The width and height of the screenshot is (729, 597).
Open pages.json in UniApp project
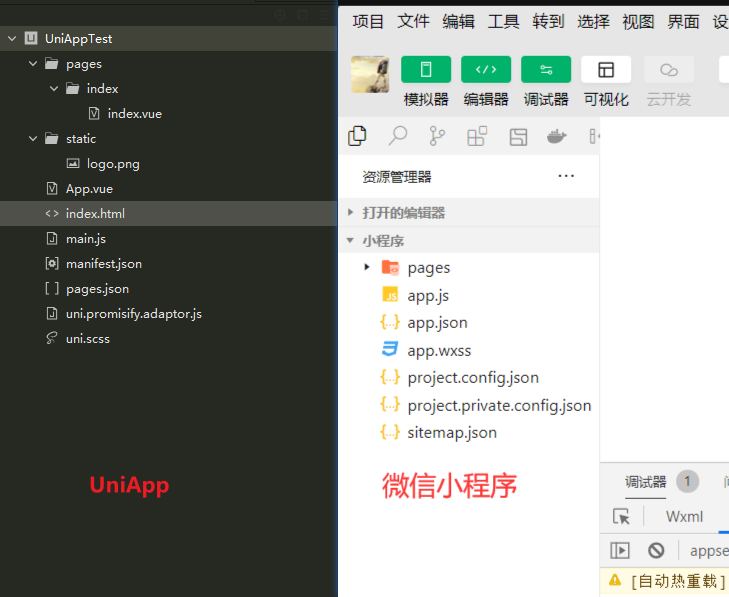[97, 289]
